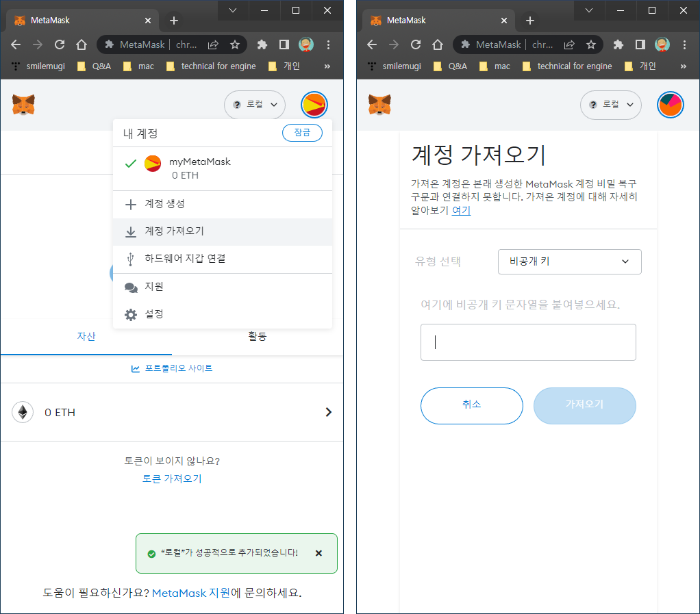Go back in right browser window
Image resolution: width=700 pixels, height=614 pixels.
tap(372, 44)
